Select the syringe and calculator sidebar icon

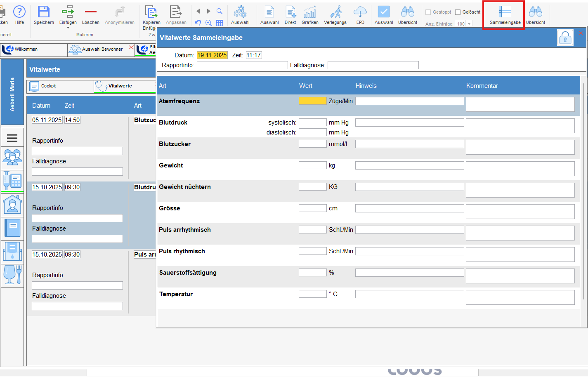pos(12,181)
